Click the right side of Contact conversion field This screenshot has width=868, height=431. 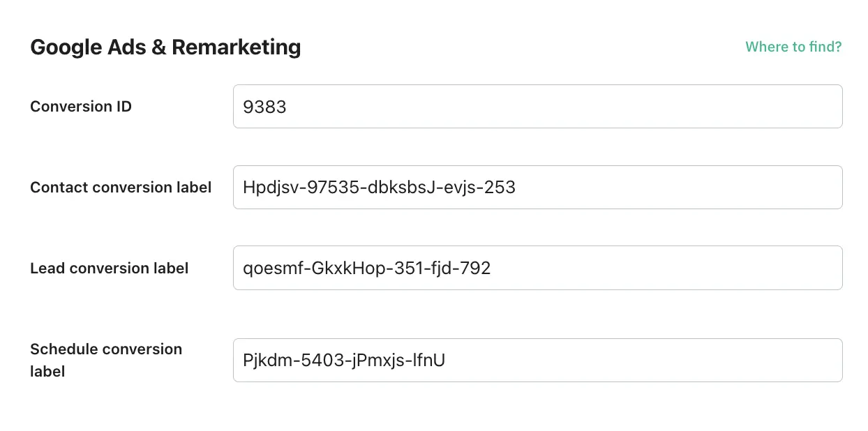coord(768,187)
